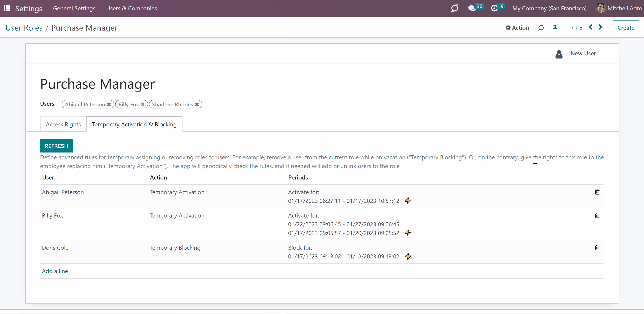Remove Abigail Peterson tag from Users
This screenshot has width=644, height=314.
pos(109,105)
